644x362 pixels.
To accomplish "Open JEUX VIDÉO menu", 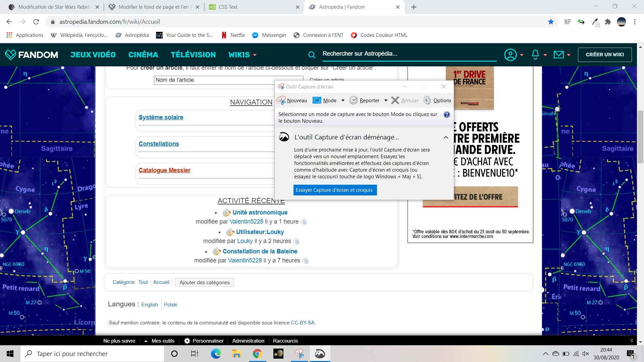I will click(93, 55).
